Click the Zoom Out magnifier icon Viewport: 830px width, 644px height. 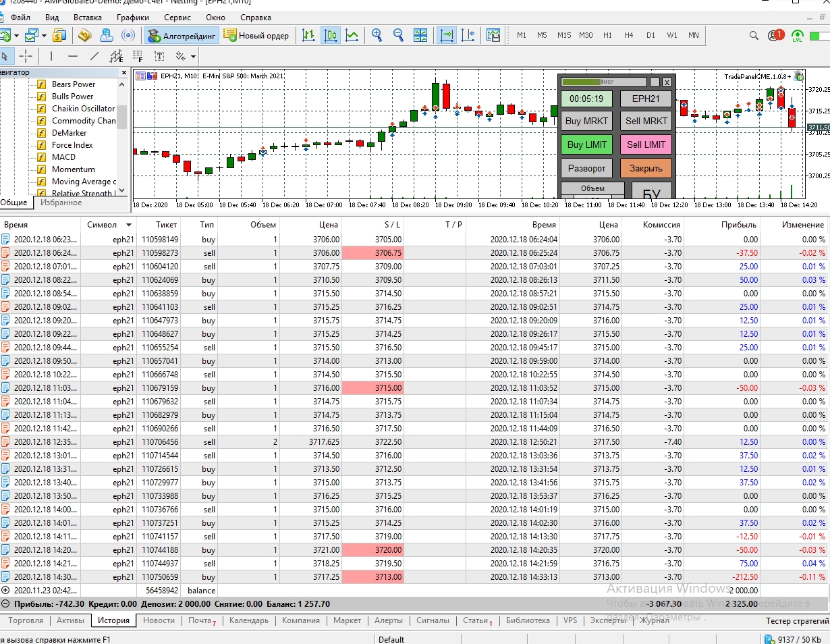pyautogui.click(x=398, y=35)
